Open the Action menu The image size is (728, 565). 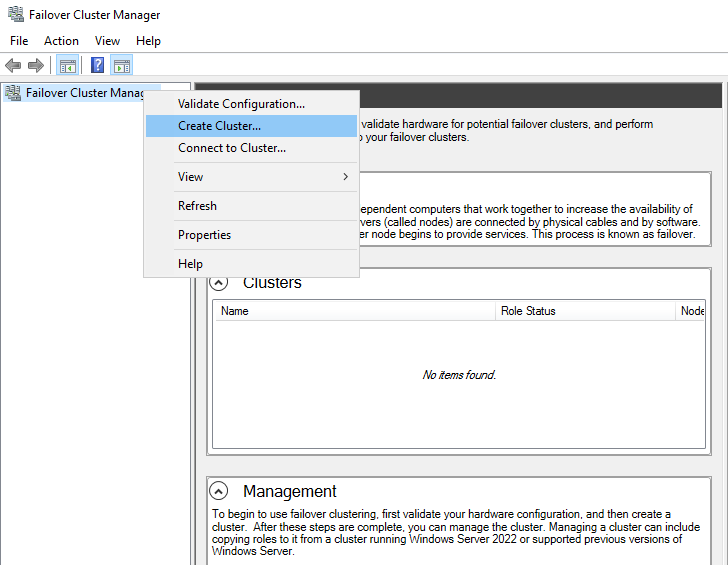pyautogui.click(x=61, y=41)
